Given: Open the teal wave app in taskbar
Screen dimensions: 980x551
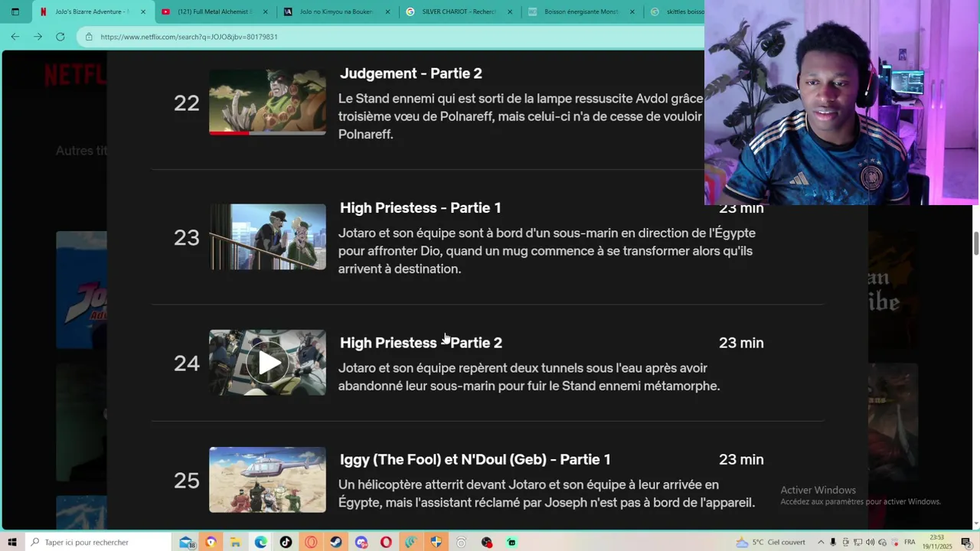Looking at the screenshot, I should [x=411, y=542].
